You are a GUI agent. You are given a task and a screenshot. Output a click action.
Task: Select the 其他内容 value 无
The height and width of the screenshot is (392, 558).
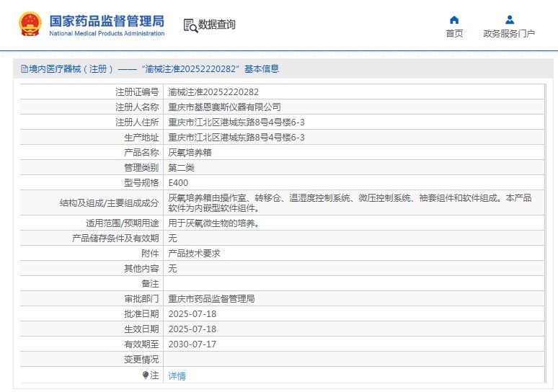pyautogui.click(x=172, y=269)
